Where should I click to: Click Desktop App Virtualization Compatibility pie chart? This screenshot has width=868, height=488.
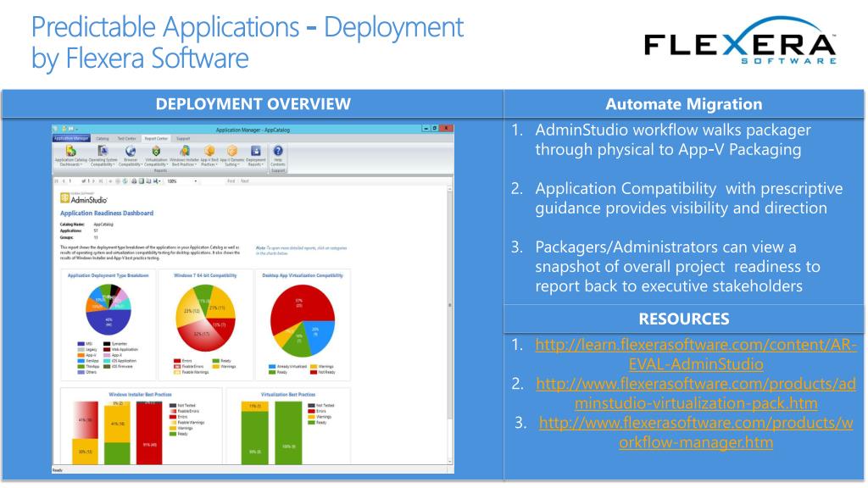click(x=303, y=320)
